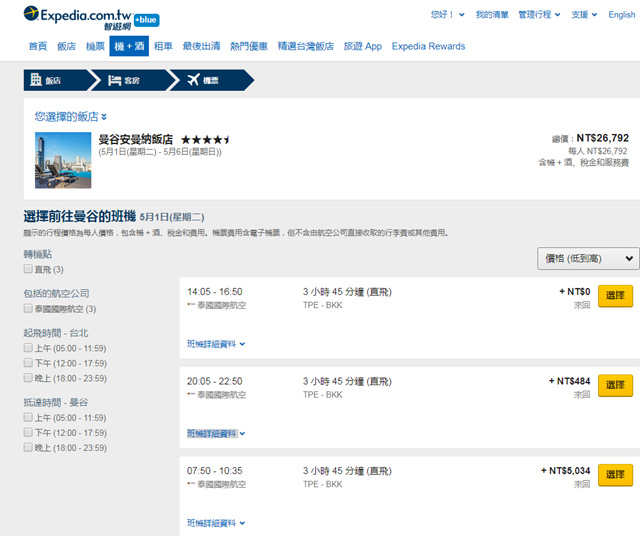This screenshot has width=640, height=536.
Task: Click the airplane icon in 機票 step
Action: pos(193,80)
